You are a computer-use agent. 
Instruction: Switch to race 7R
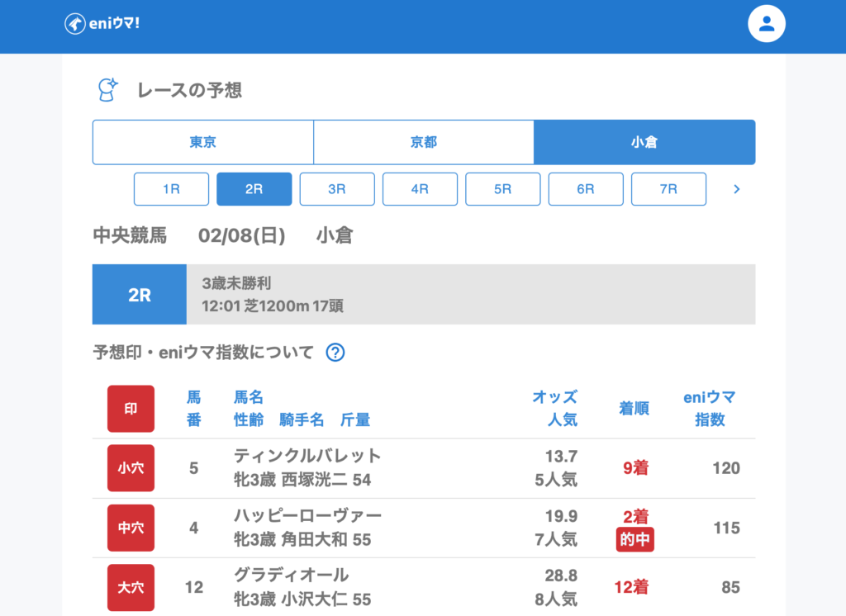[x=668, y=189]
